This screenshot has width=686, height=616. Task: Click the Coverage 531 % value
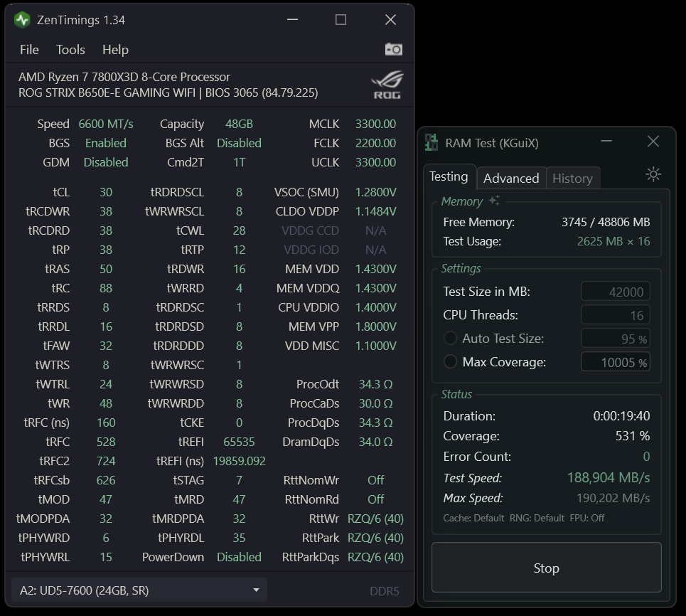pyautogui.click(x=632, y=435)
